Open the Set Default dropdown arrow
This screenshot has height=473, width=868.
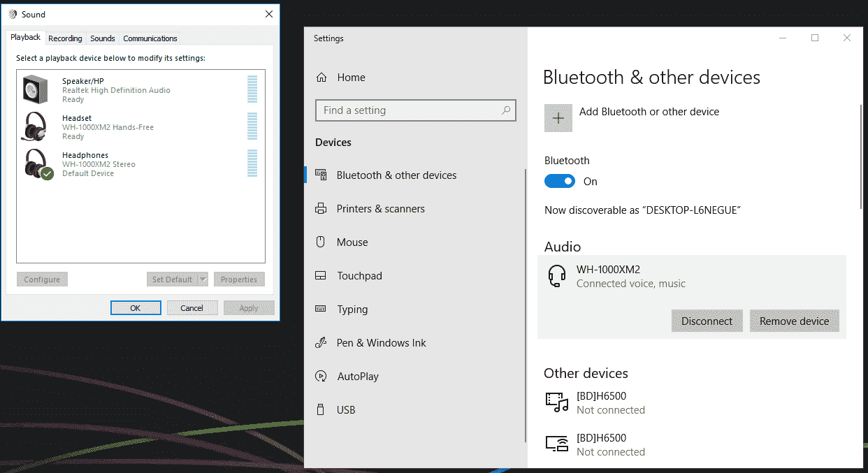coord(203,279)
